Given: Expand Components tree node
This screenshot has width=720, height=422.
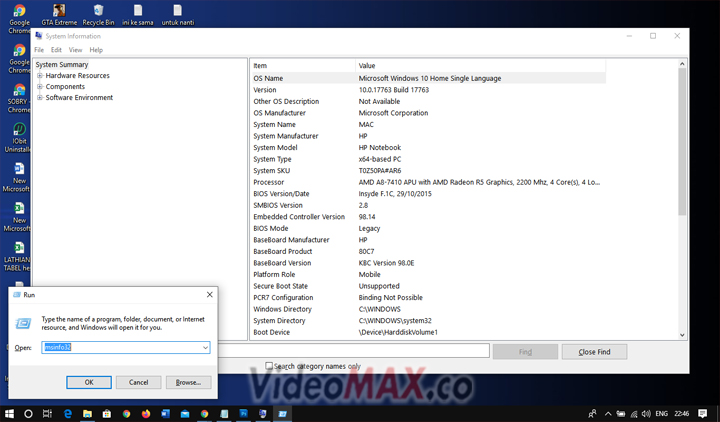Looking at the screenshot, I should [40, 86].
